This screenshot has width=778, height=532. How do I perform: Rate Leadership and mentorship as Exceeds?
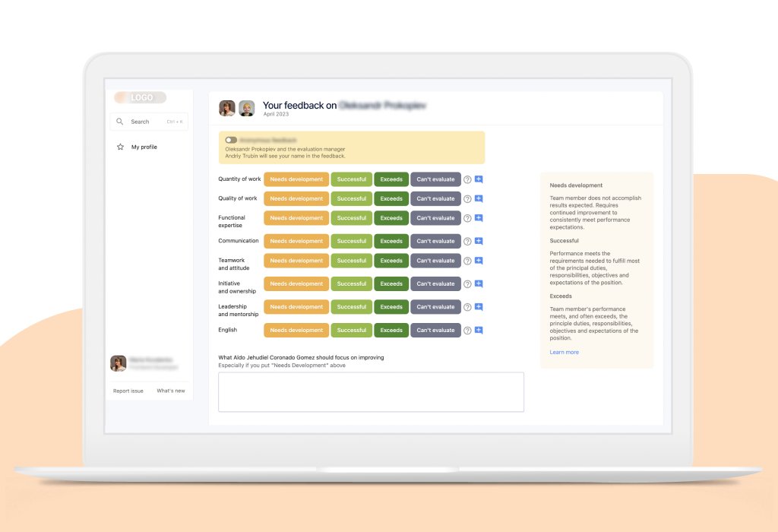point(391,307)
